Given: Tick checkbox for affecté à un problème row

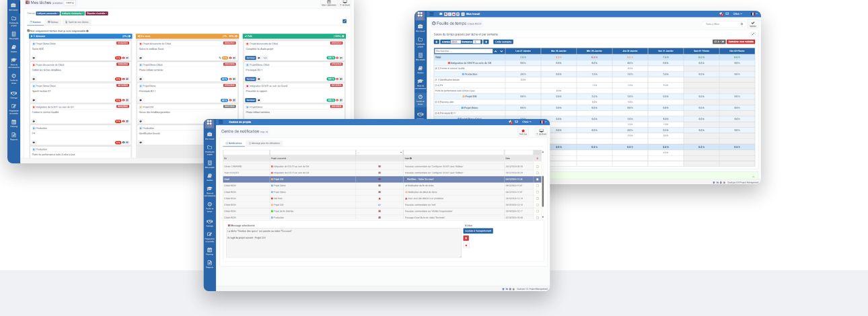Looking at the screenshot, I should click(537, 198).
